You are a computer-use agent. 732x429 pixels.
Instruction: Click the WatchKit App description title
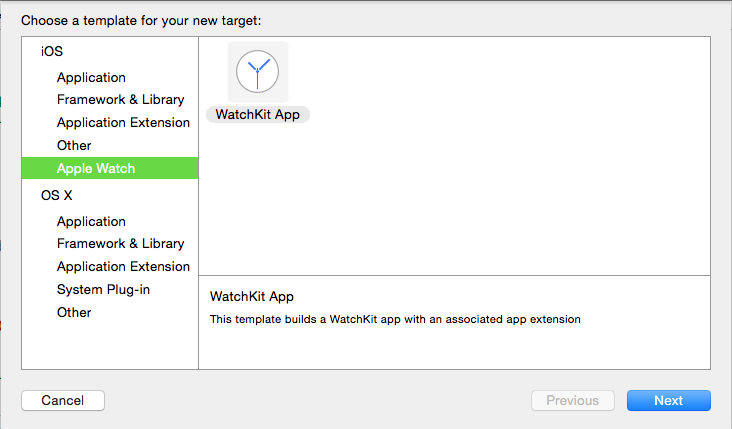point(251,297)
